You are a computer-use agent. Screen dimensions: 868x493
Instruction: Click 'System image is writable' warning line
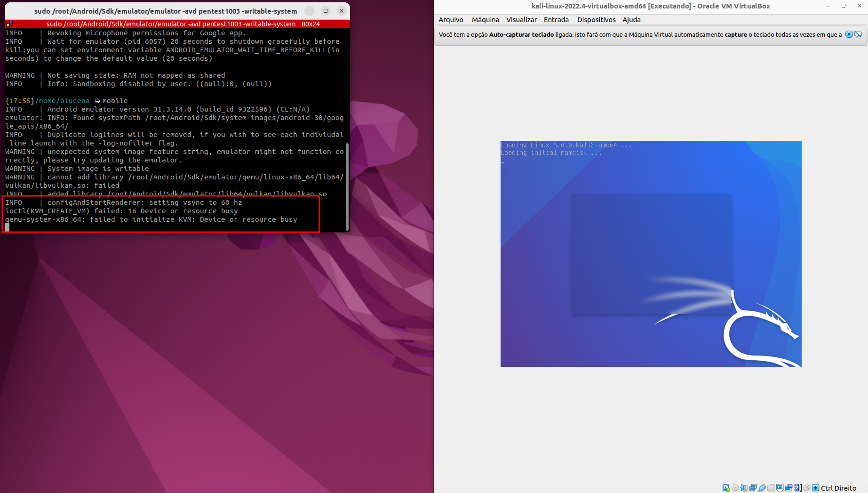[77, 169]
